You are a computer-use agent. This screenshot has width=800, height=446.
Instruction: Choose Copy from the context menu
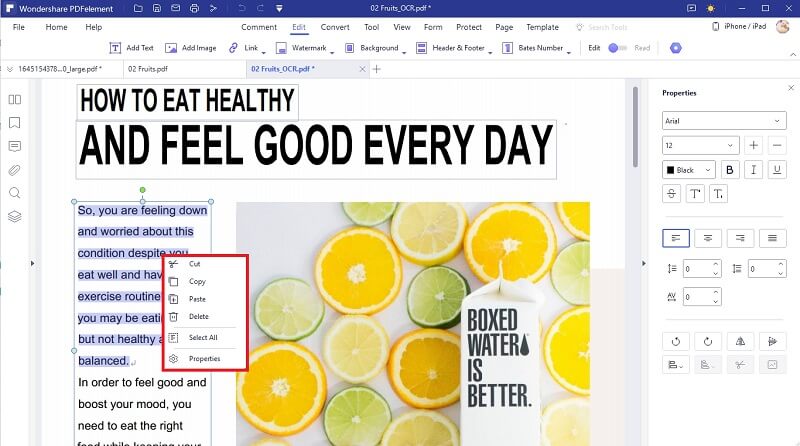(203, 281)
